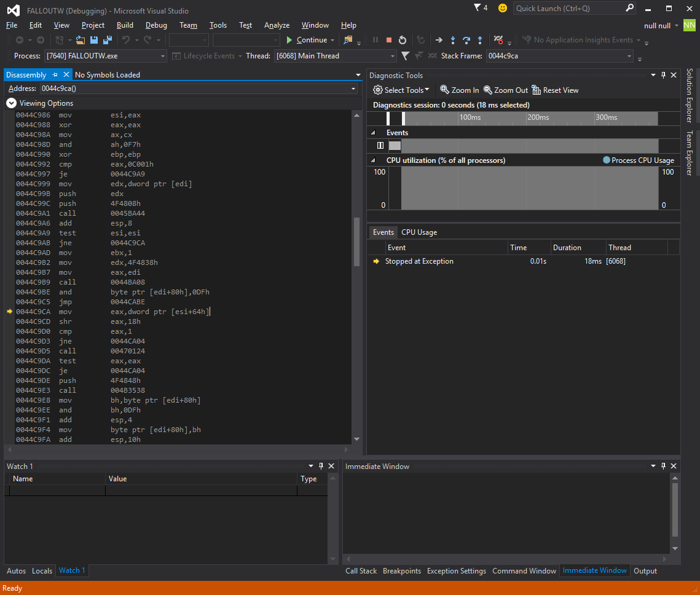Expand the Viewing Options section
Screen dimensions: 700x595
(11, 103)
